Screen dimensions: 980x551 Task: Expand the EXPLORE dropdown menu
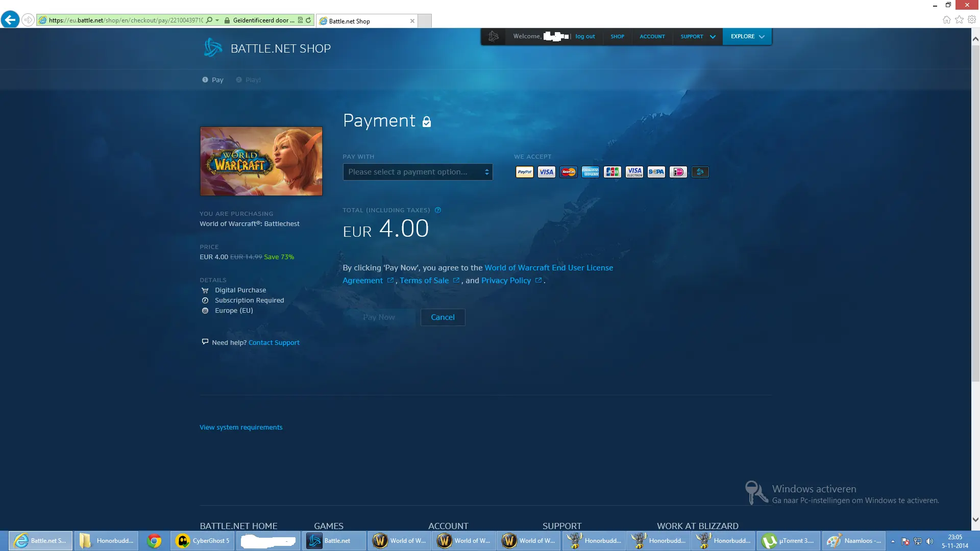[x=747, y=36]
